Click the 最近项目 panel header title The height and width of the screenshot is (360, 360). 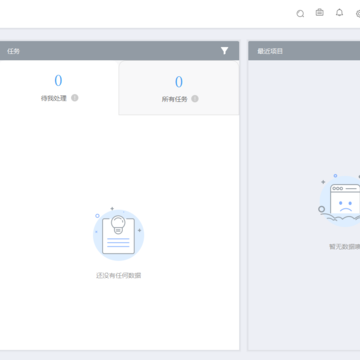click(270, 51)
